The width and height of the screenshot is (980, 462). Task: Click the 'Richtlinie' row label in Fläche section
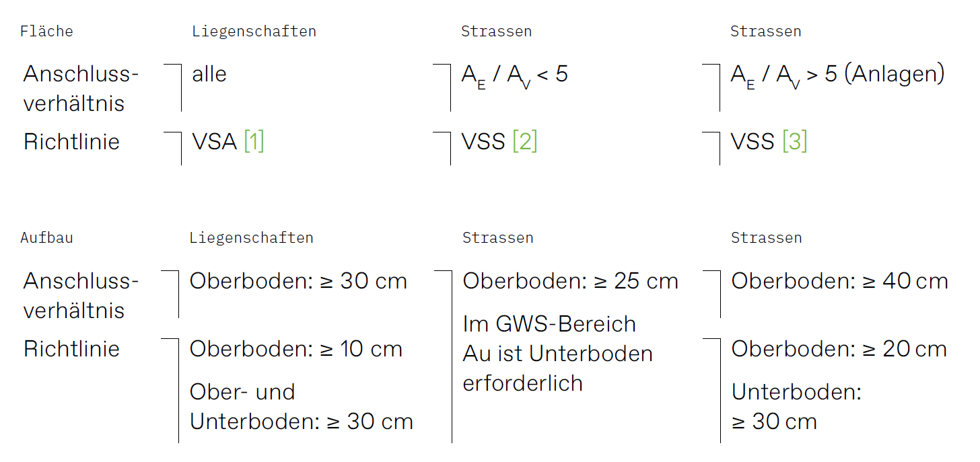click(71, 141)
